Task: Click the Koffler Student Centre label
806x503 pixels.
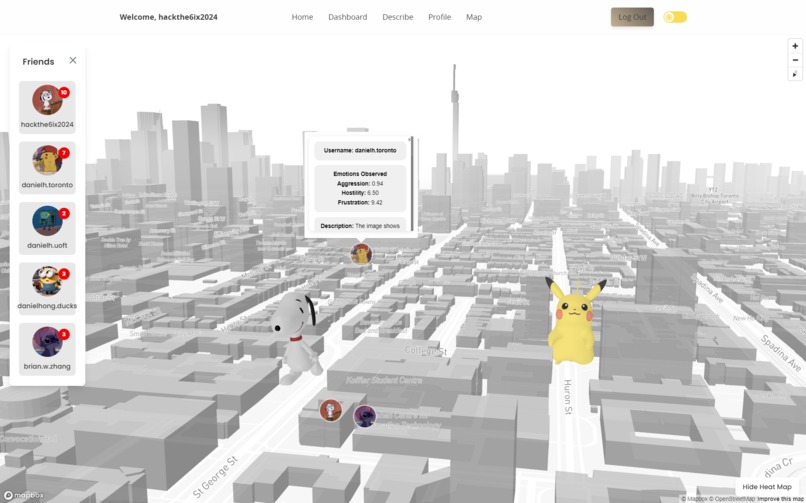Action: pos(384,381)
